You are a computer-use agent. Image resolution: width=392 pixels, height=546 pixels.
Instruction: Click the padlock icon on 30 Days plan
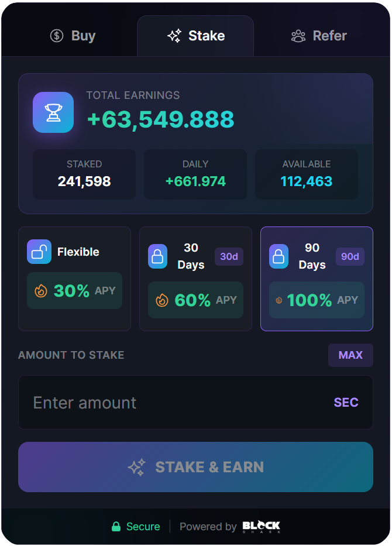[x=157, y=256]
